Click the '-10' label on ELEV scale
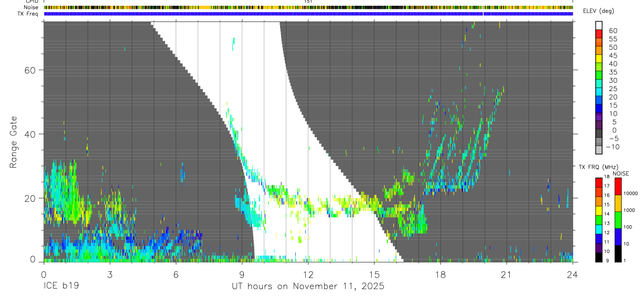This screenshot has height=297, width=644. tap(614, 147)
